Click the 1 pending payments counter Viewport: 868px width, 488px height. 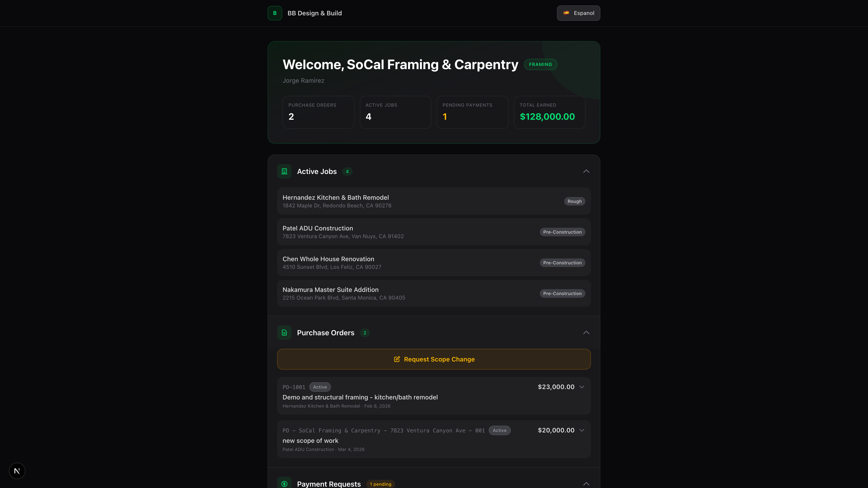(x=445, y=117)
